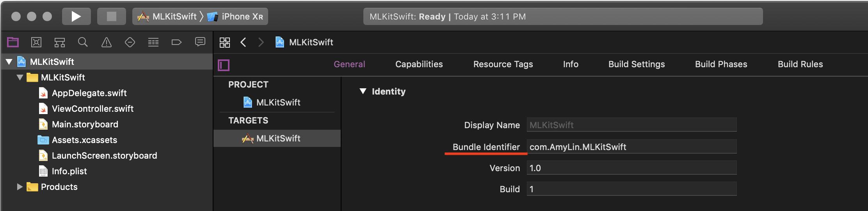The height and width of the screenshot is (211, 868).
Task: Open the Report navigator speech bubble icon
Action: click(x=200, y=42)
